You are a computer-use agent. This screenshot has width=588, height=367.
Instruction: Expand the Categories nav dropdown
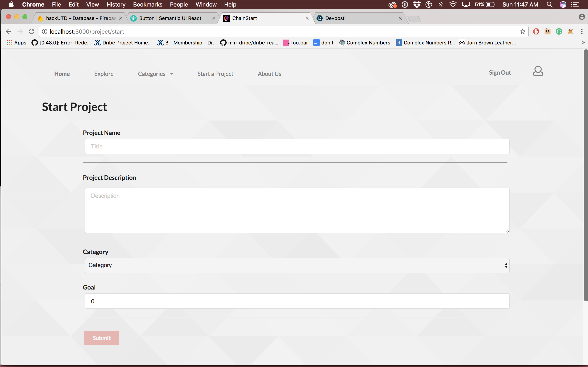point(156,74)
